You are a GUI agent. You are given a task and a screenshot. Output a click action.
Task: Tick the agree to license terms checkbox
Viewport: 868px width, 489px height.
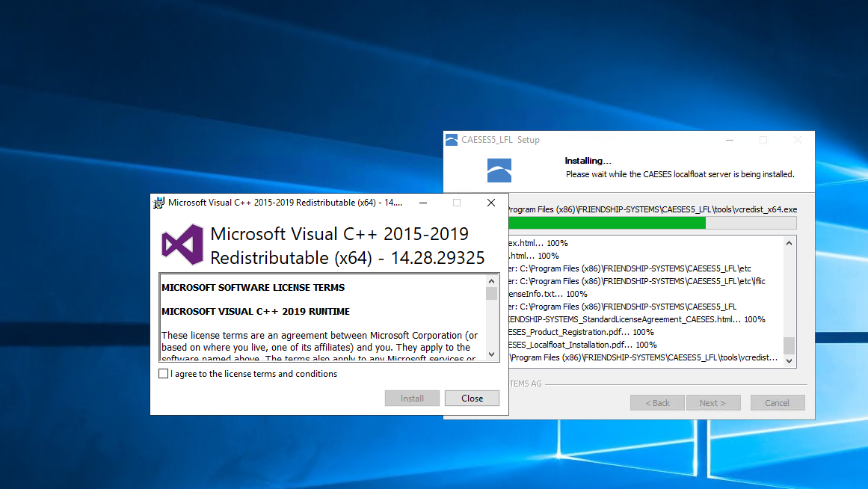click(163, 374)
